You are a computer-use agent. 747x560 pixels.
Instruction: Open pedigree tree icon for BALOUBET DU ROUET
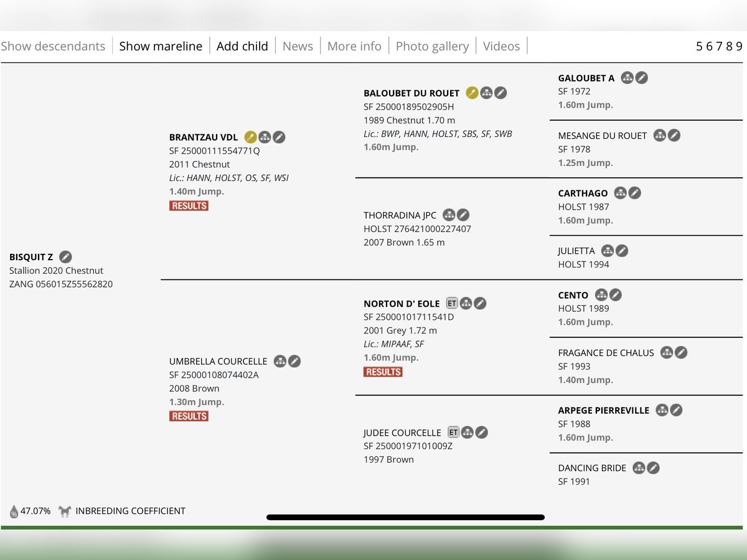[486, 93]
